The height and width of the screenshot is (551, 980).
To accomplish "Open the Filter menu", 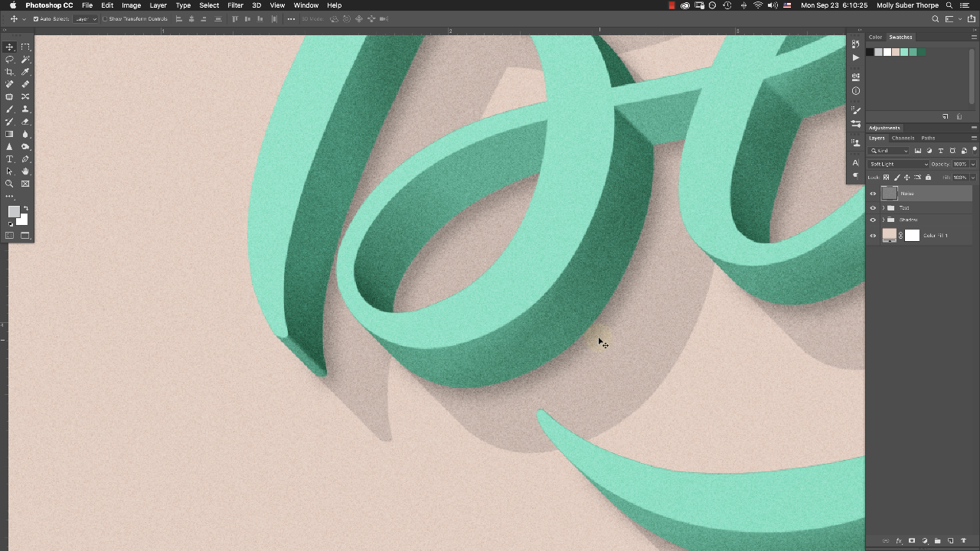I will point(235,5).
